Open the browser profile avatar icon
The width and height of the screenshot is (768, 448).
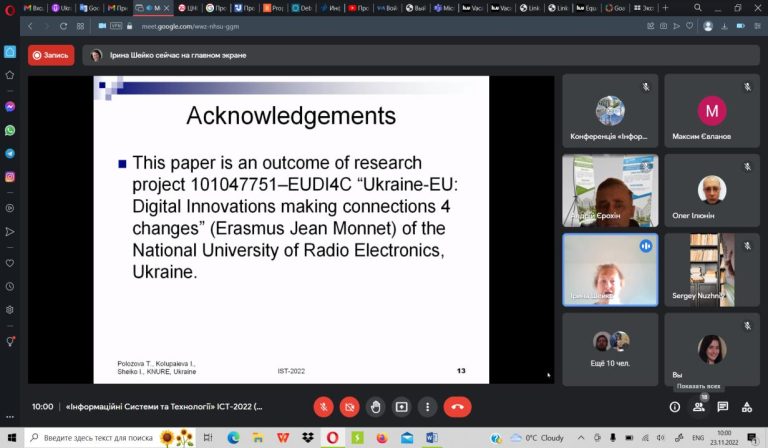tap(708, 26)
